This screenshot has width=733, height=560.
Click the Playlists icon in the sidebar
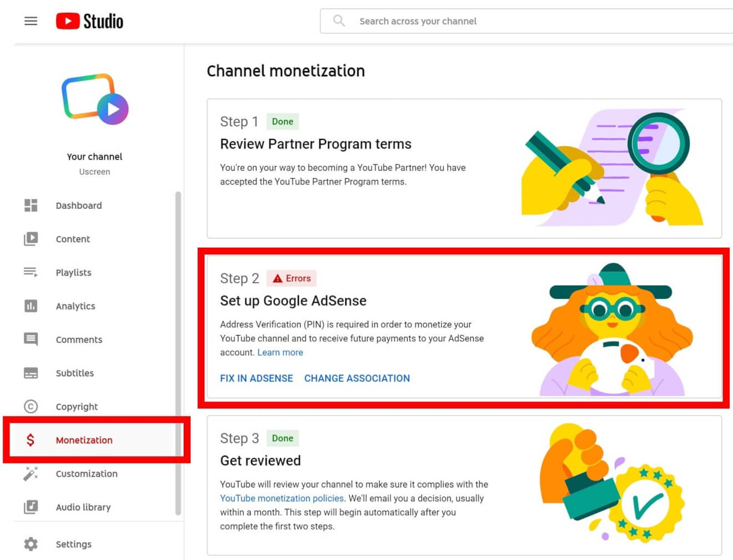[x=31, y=272]
